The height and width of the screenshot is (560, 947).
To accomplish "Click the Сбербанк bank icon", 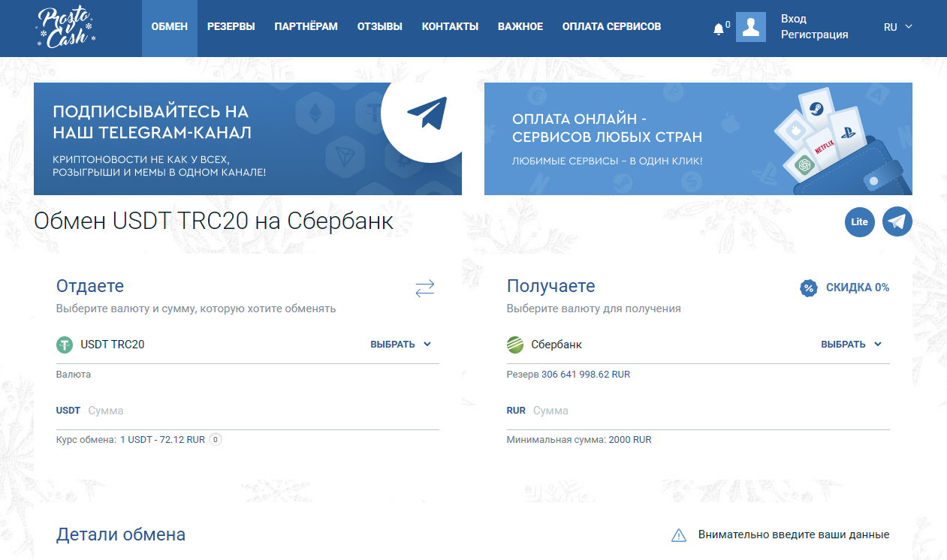I will pos(516,345).
